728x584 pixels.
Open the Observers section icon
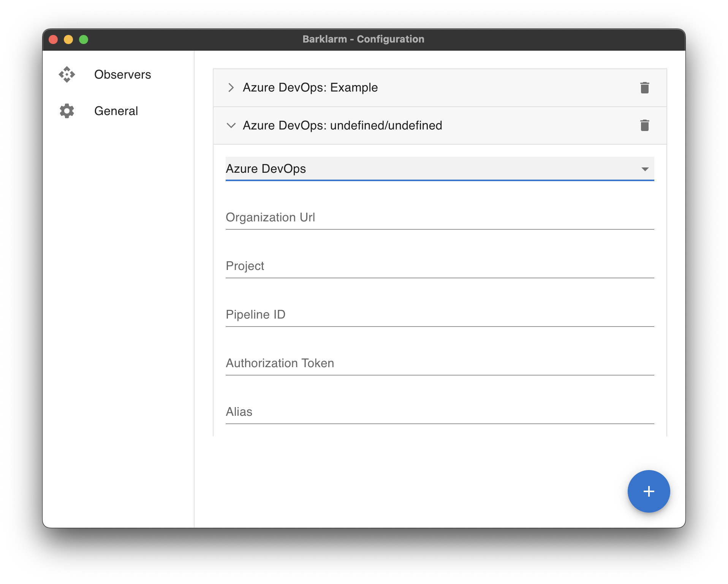coord(67,74)
